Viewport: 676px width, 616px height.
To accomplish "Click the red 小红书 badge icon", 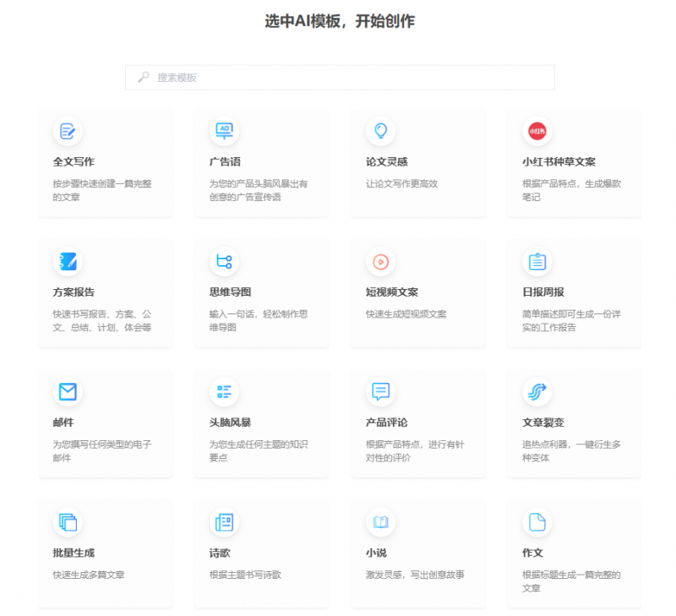I will (537, 132).
